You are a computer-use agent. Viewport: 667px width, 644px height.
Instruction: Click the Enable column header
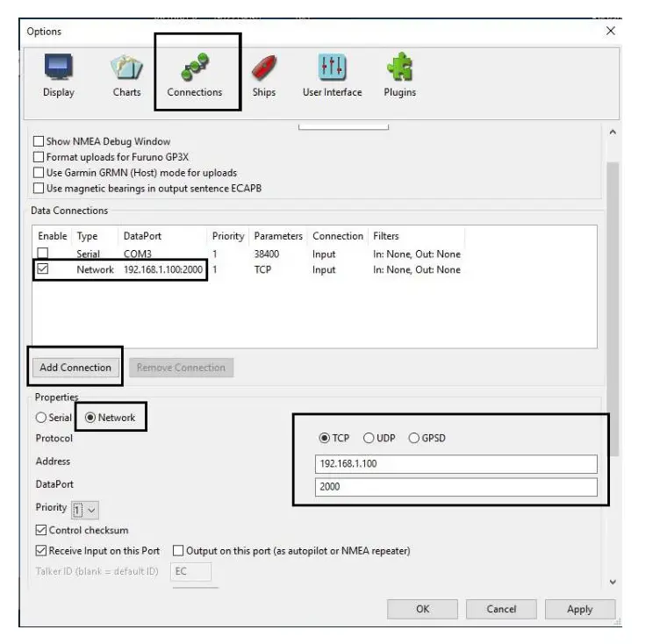(x=53, y=236)
